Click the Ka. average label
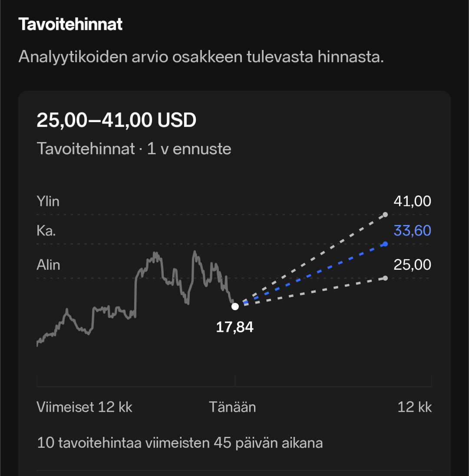The width and height of the screenshot is (469, 476). [x=46, y=230]
